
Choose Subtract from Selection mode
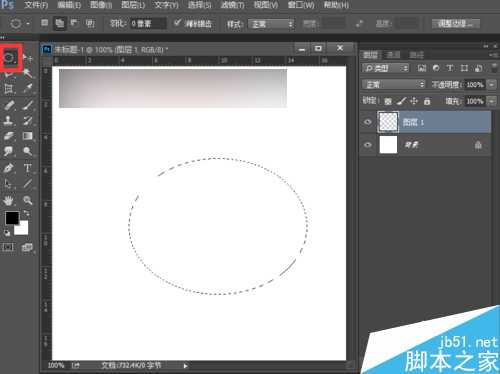[74, 23]
